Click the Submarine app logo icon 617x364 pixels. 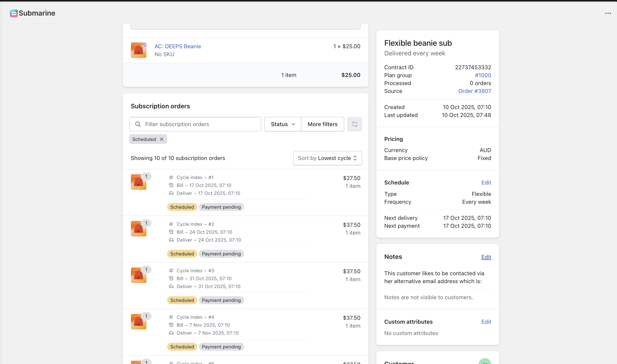click(x=14, y=13)
